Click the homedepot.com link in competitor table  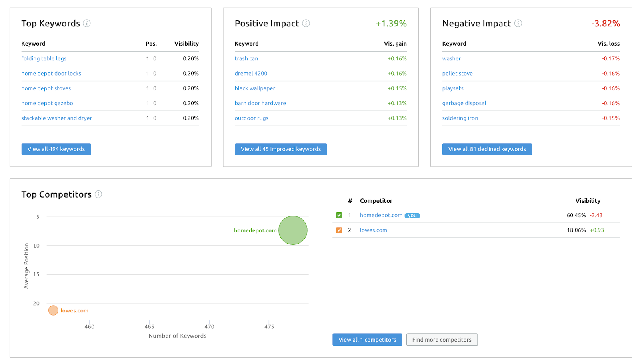point(381,215)
